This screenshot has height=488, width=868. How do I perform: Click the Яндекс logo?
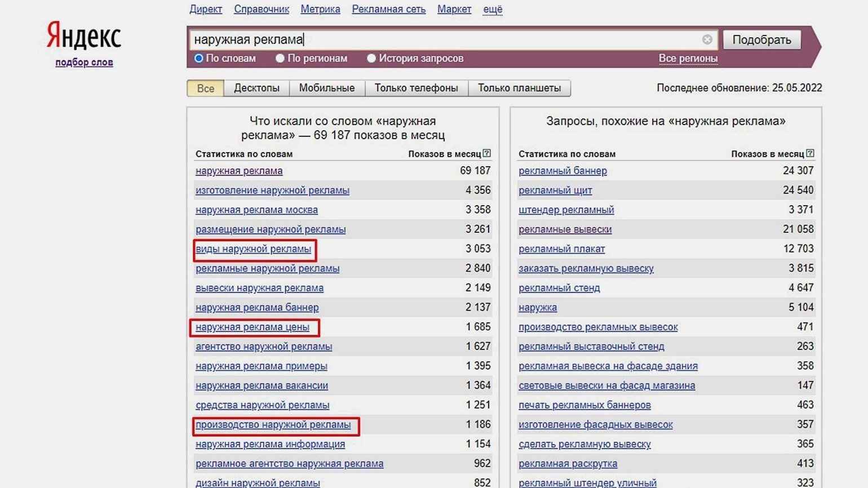(83, 36)
